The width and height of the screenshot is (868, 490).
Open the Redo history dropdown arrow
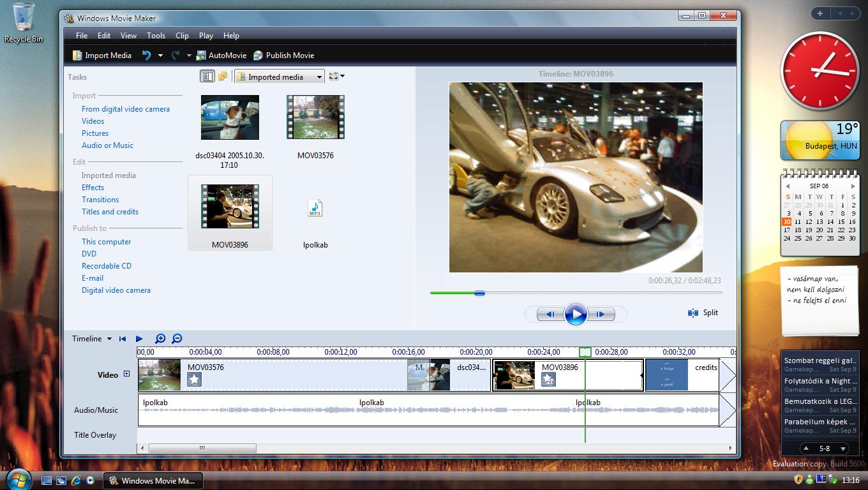point(189,56)
